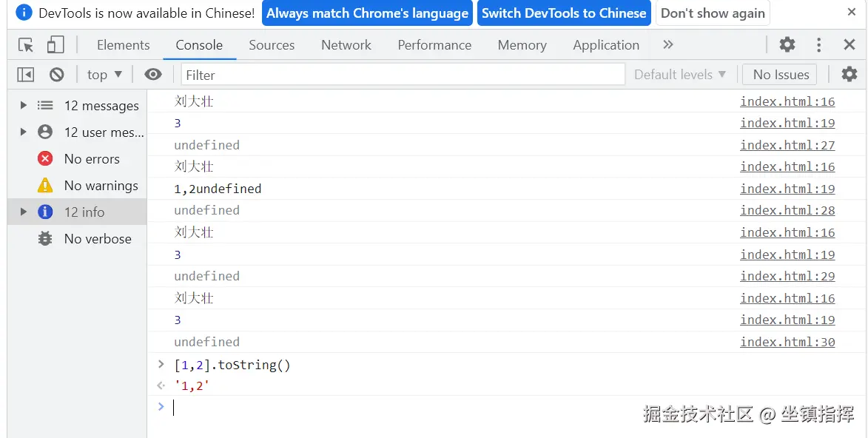The height and width of the screenshot is (438, 868).
Task: Show more tabs with double chevron
Action: pos(668,45)
